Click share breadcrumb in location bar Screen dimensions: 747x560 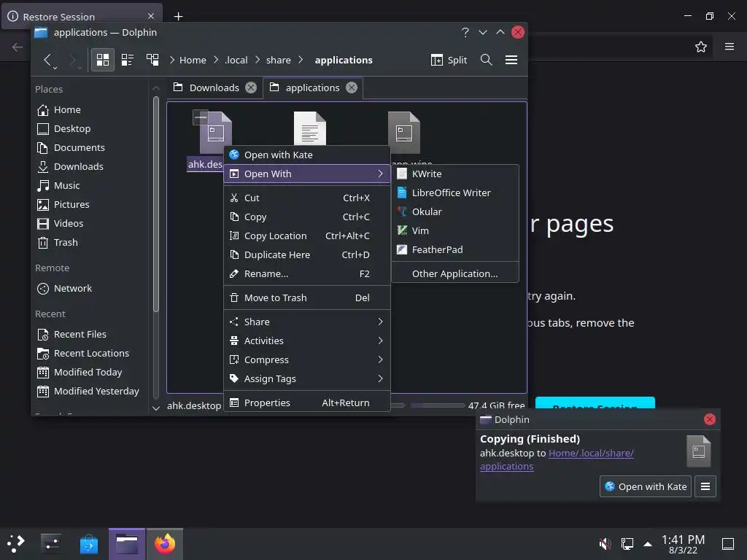(278, 60)
